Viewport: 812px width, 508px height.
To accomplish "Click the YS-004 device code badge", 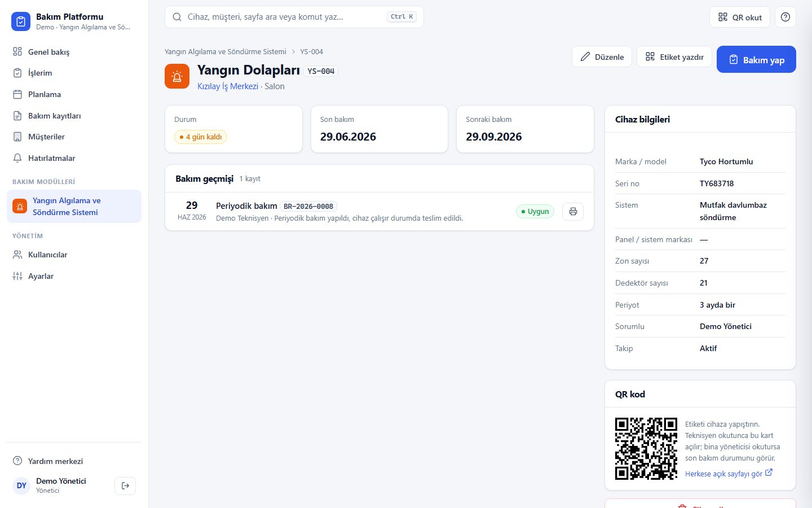I will tap(321, 71).
